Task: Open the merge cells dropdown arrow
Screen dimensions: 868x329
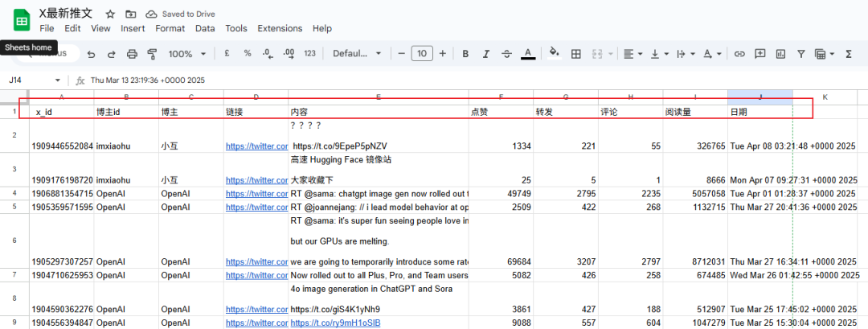Action: coord(610,54)
